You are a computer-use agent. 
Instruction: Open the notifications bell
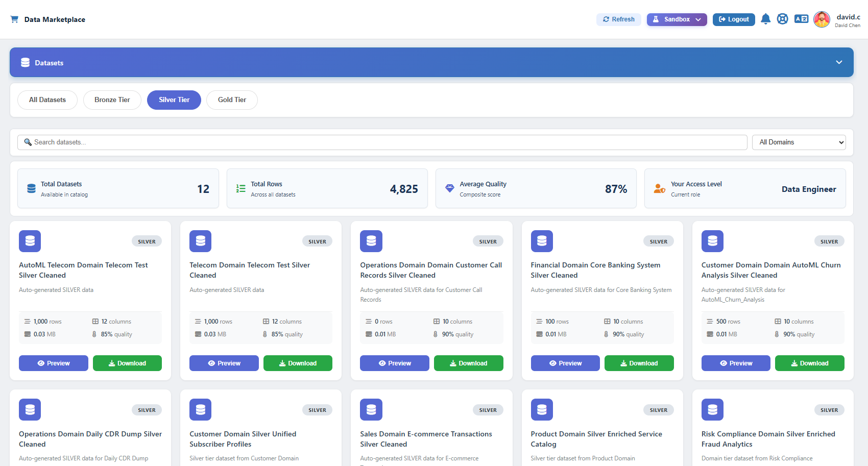click(766, 19)
